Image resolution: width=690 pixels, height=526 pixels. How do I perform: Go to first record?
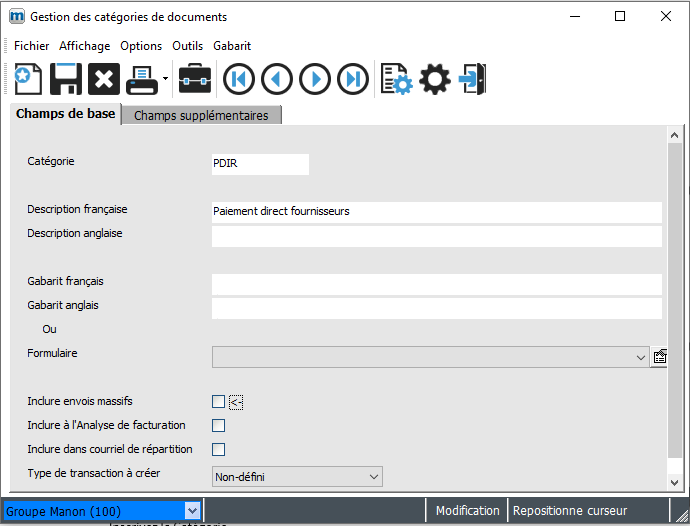(x=238, y=78)
